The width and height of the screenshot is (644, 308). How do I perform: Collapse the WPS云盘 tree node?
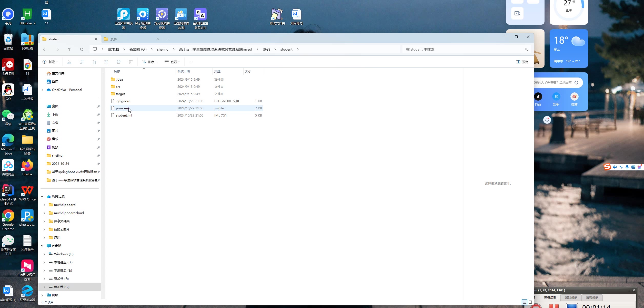42,197
